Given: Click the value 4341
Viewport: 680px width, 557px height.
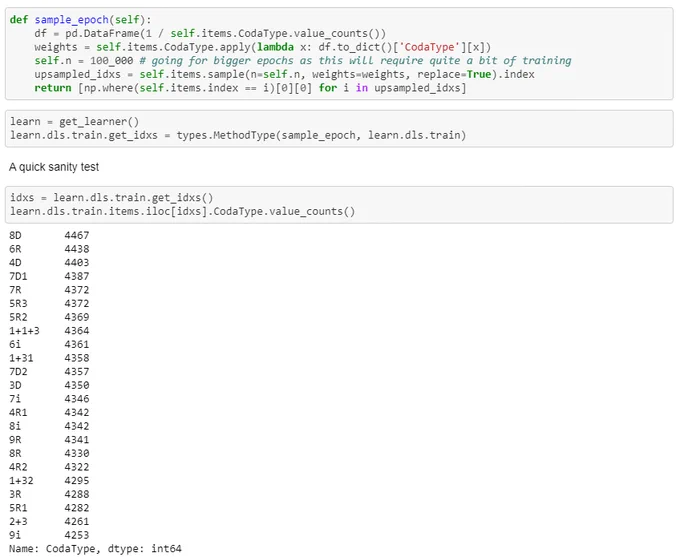Looking at the screenshot, I should point(77,440).
